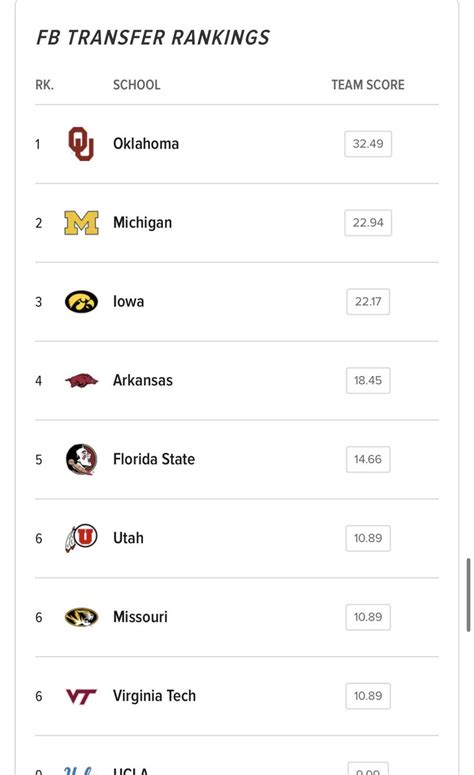Click the Arkansas Razorbacks logo
The image size is (474, 775).
click(x=82, y=381)
